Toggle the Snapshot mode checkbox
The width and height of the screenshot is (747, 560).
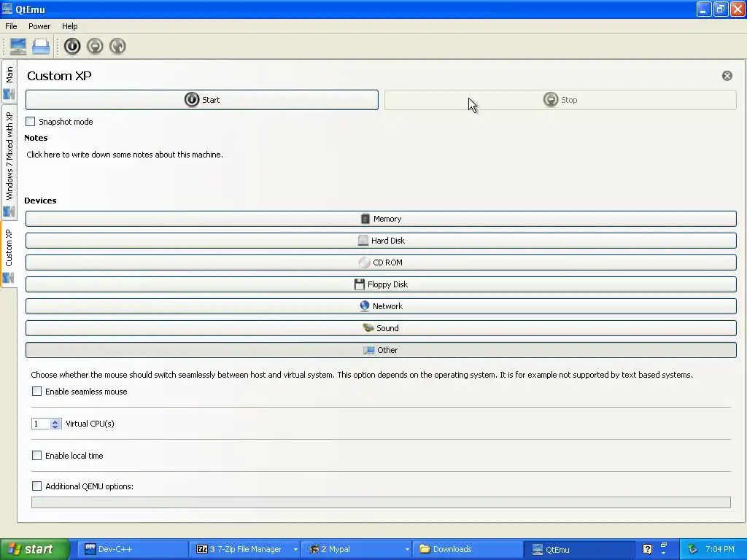coord(31,122)
